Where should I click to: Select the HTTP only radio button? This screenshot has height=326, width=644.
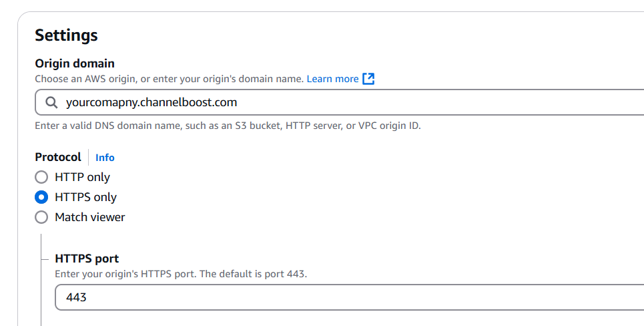(41, 177)
